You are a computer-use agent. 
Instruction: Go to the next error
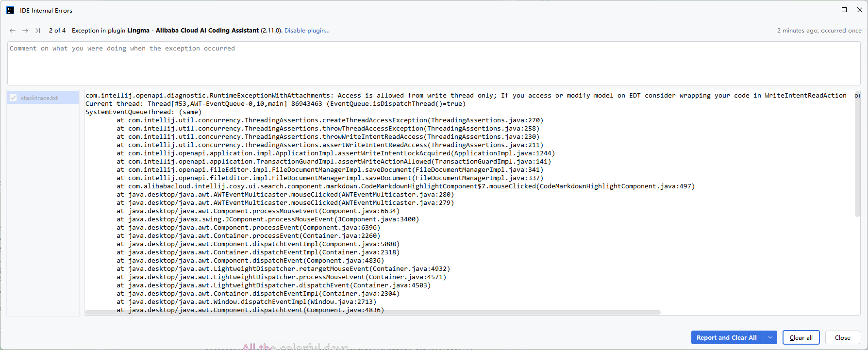click(x=25, y=31)
